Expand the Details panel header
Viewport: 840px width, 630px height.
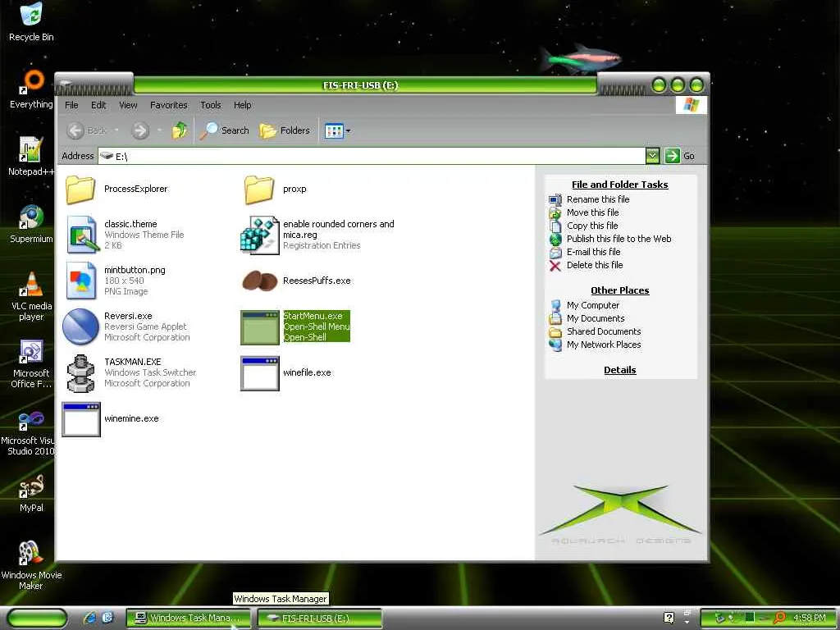click(620, 370)
